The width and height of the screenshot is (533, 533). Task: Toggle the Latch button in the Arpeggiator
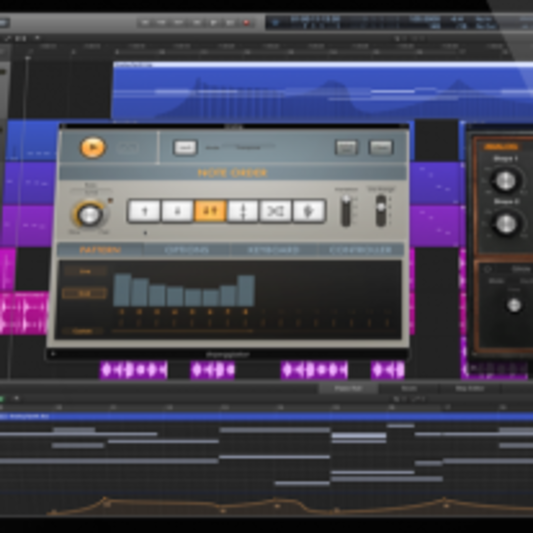point(185,148)
